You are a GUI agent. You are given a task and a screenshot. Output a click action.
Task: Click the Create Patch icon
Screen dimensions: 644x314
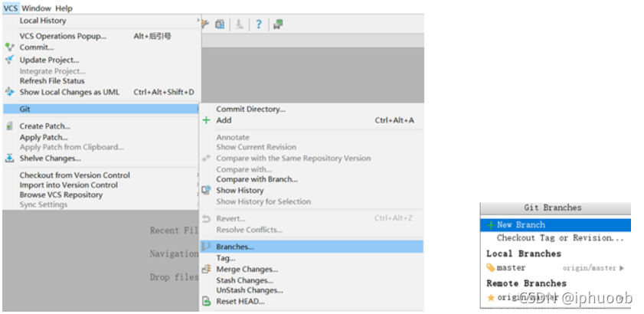9,126
